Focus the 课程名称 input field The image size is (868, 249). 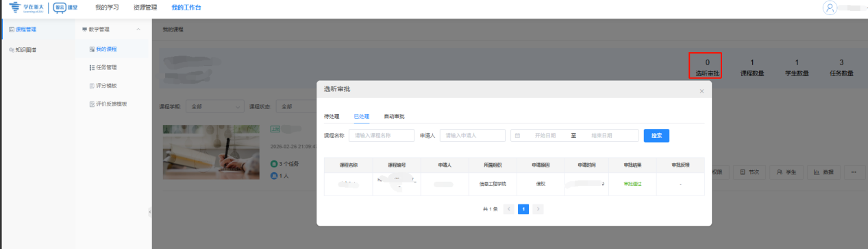pos(382,136)
